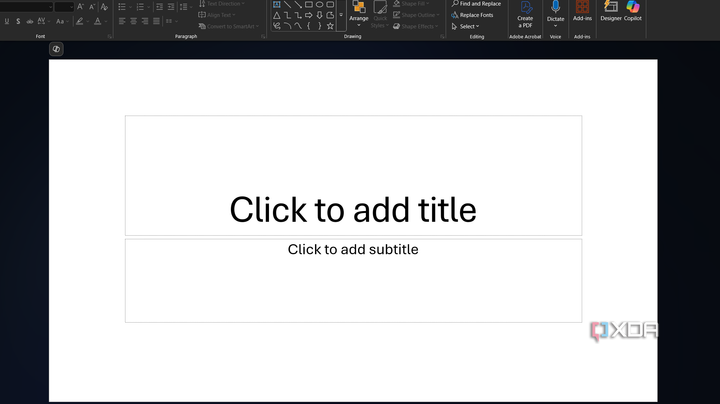Expand the shapes gallery
Screen dimensions: 720x404
341,15
